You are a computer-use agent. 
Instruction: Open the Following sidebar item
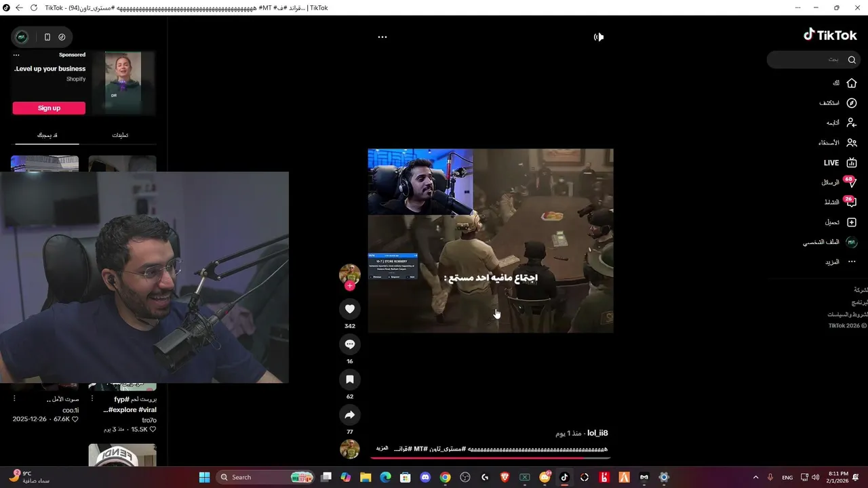click(842, 123)
